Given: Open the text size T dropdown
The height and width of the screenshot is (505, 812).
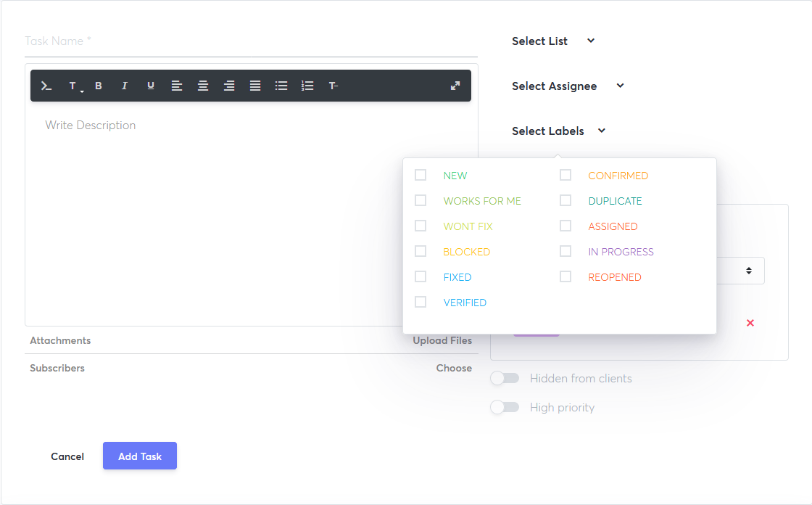Looking at the screenshot, I should tap(75, 86).
